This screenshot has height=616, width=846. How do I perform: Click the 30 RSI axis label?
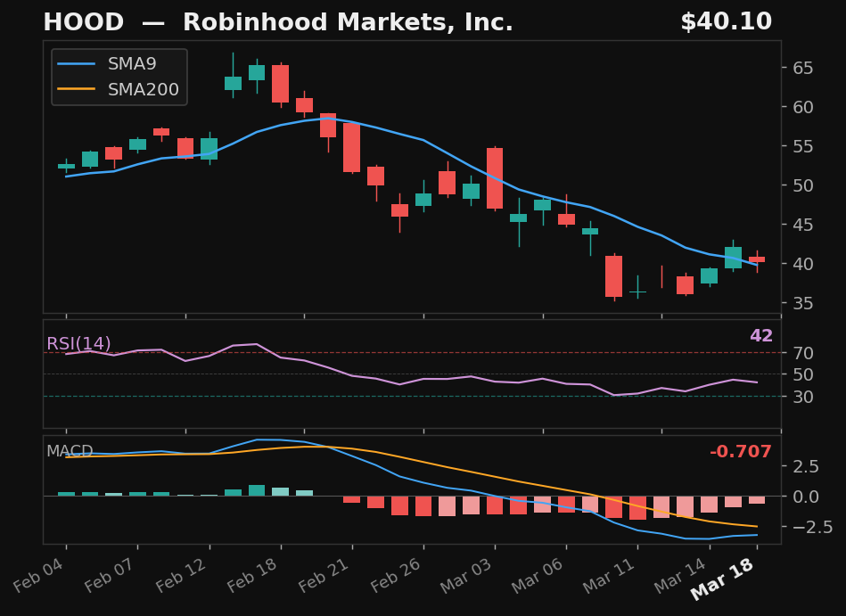click(803, 397)
